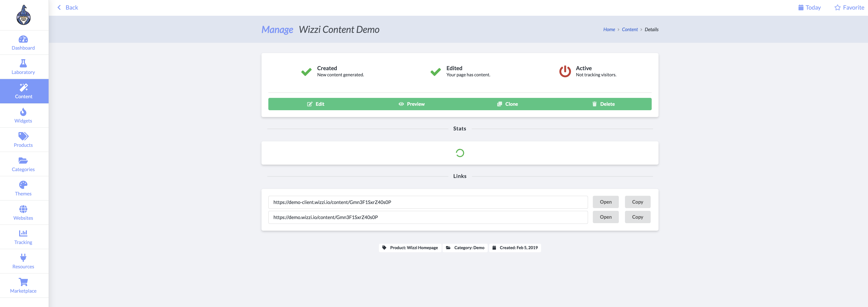Click the demo-client.wizzi.io URL field

[x=428, y=202]
